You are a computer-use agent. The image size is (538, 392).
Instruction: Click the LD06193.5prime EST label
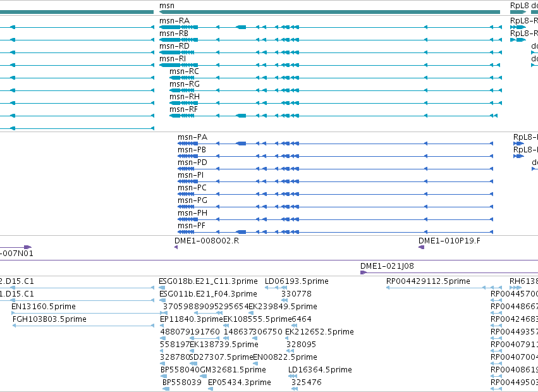(x=297, y=281)
